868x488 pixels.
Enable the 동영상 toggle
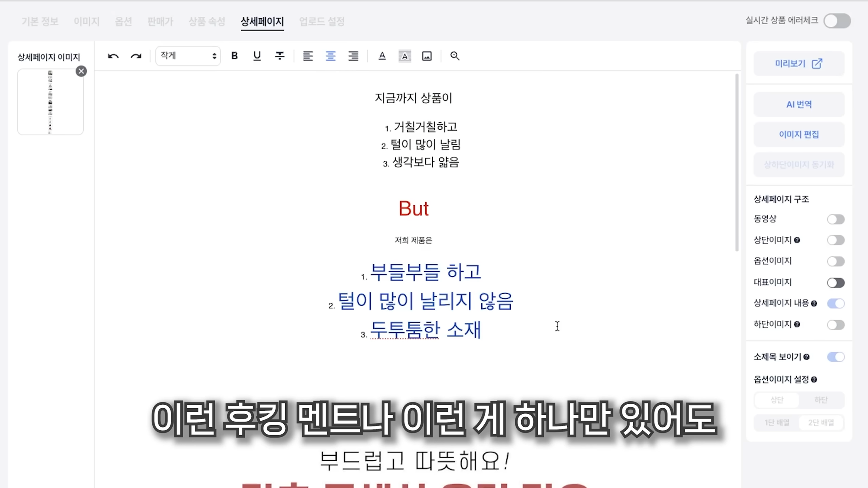(x=835, y=219)
